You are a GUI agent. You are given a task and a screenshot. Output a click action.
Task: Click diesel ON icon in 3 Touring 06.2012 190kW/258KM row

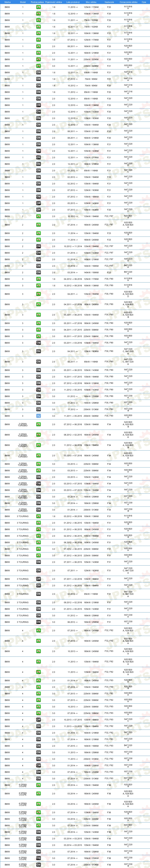(38, 622)
